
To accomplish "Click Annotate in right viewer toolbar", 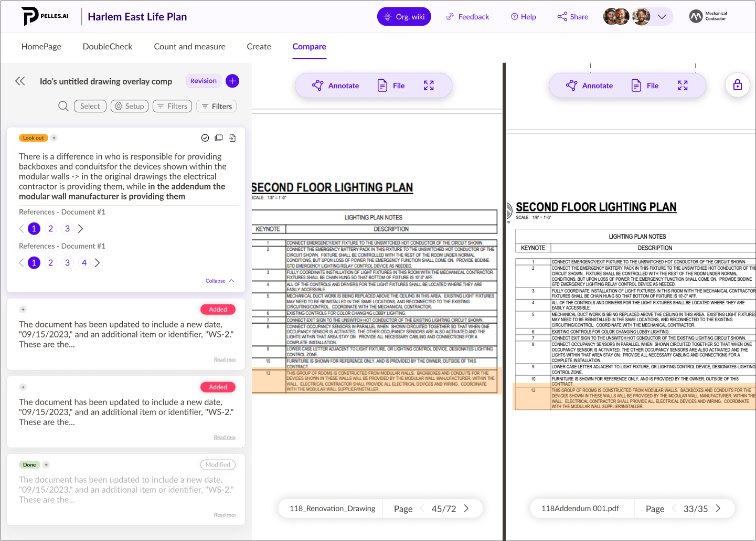I will click(590, 86).
